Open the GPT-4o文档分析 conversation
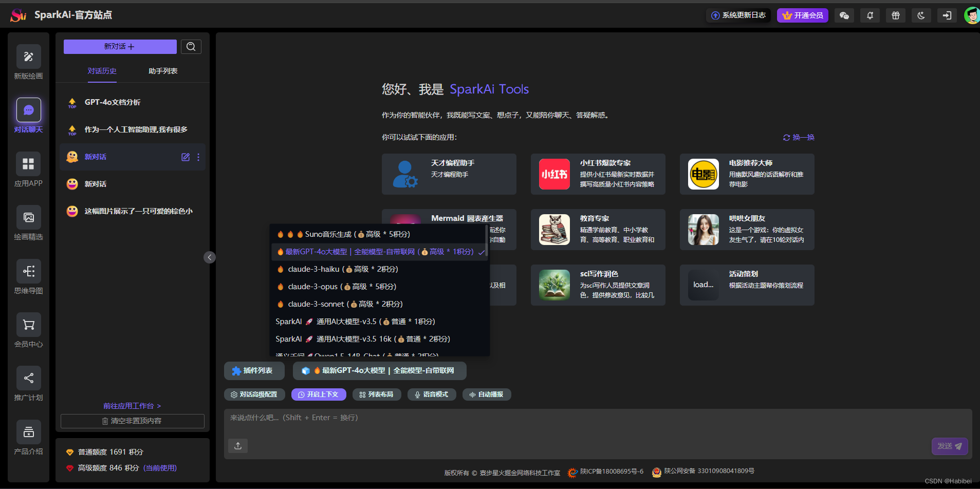The image size is (980, 489). (x=133, y=102)
